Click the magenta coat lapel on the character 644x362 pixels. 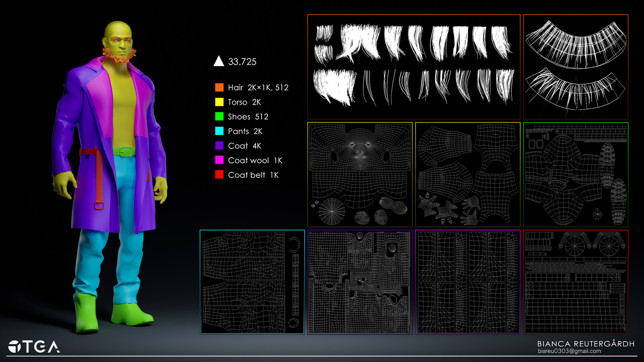coord(101,97)
